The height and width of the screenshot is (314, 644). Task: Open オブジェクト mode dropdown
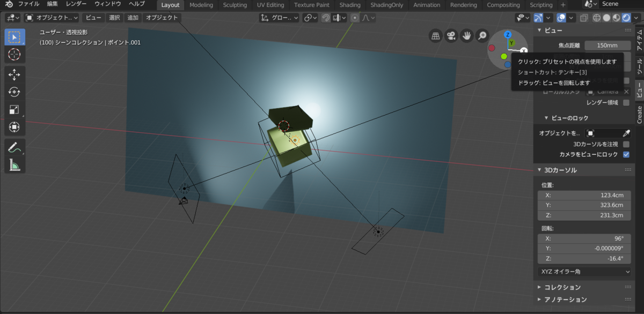pos(52,18)
